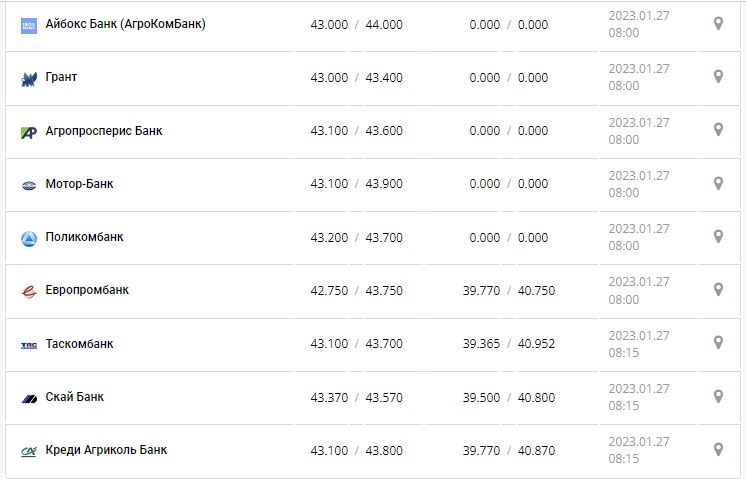
Task: Open Таскомбанк location pin
Action: click(x=718, y=343)
